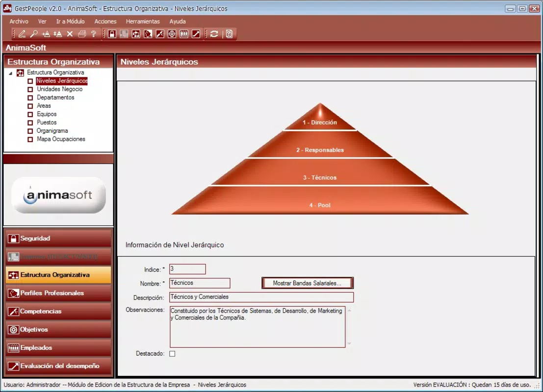
Task: Open the Ayuda menu
Action: click(178, 22)
